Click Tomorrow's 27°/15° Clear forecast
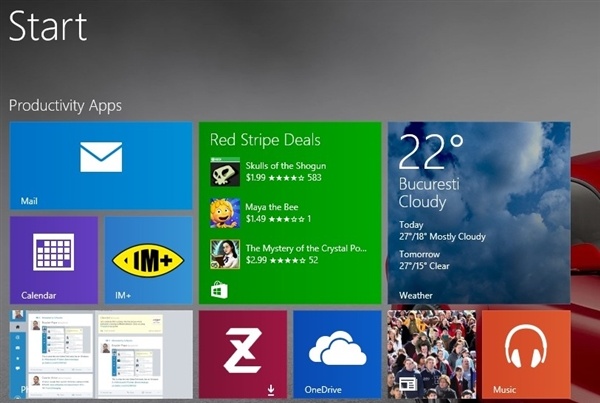 424,260
